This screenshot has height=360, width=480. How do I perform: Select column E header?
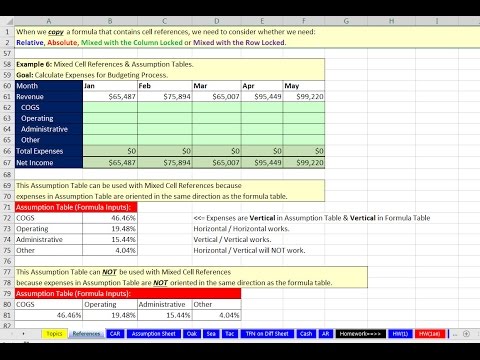[262, 21]
